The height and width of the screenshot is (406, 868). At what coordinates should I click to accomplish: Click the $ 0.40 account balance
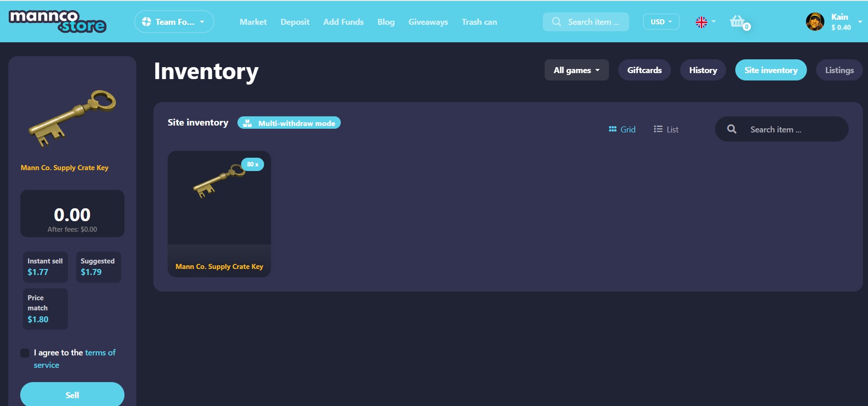pos(841,28)
